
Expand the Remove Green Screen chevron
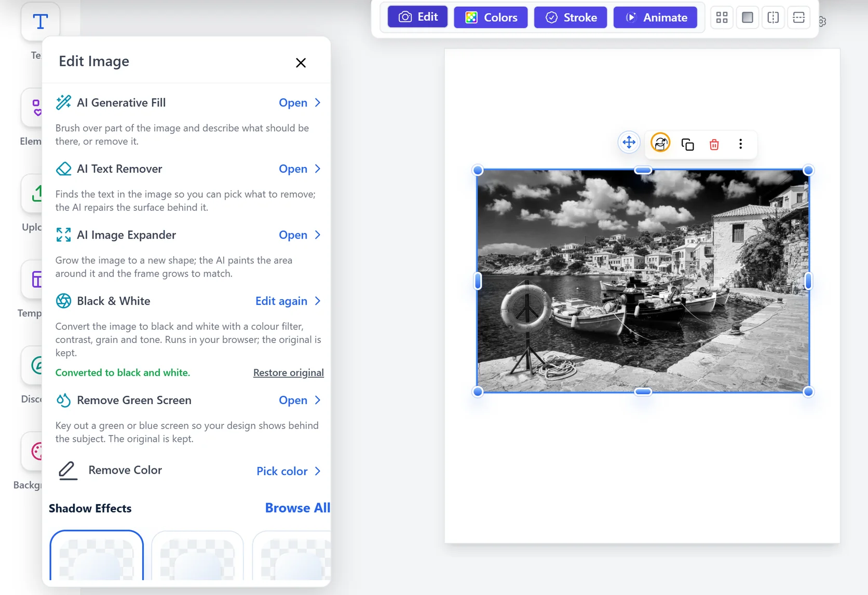click(x=318, y=400)
